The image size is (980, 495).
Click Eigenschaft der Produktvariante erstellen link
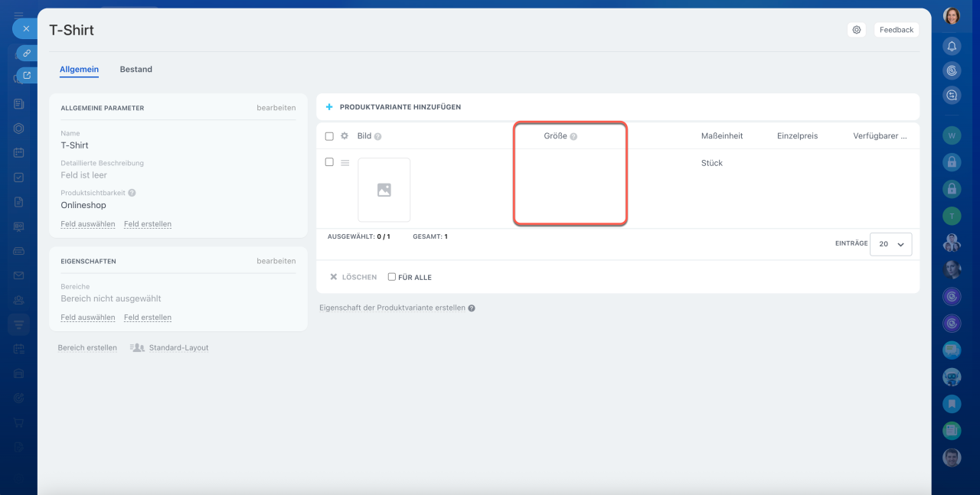pos(392,308)
